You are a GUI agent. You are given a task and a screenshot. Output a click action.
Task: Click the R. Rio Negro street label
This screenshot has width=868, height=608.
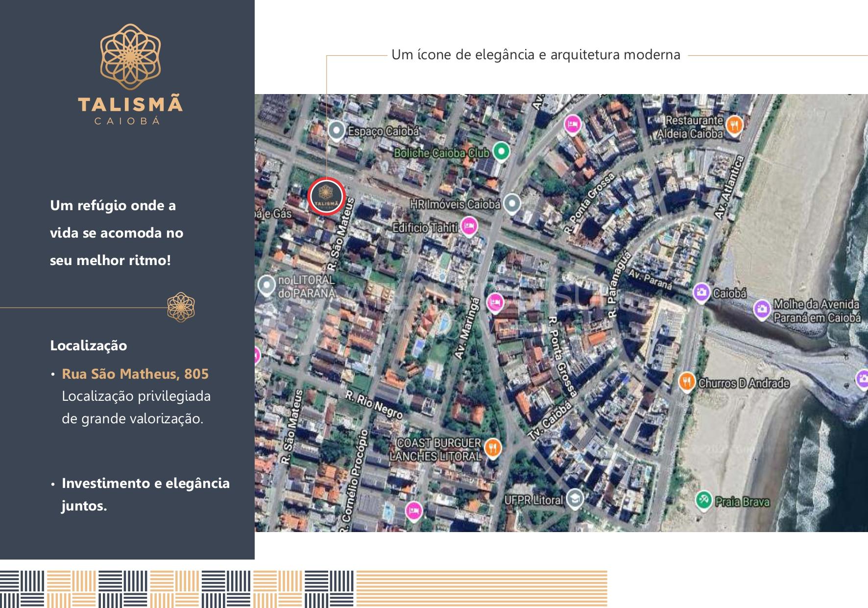(374, 405)
